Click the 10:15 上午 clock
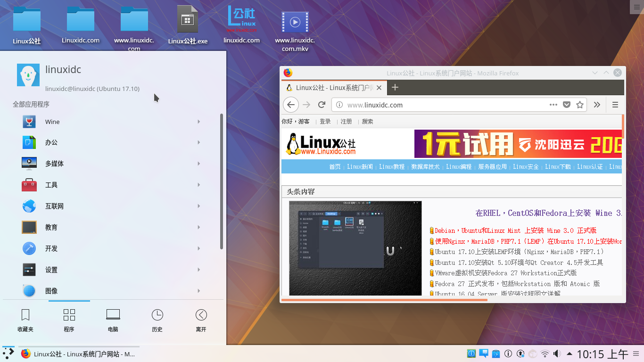644x362 pixels. (603, 354)
